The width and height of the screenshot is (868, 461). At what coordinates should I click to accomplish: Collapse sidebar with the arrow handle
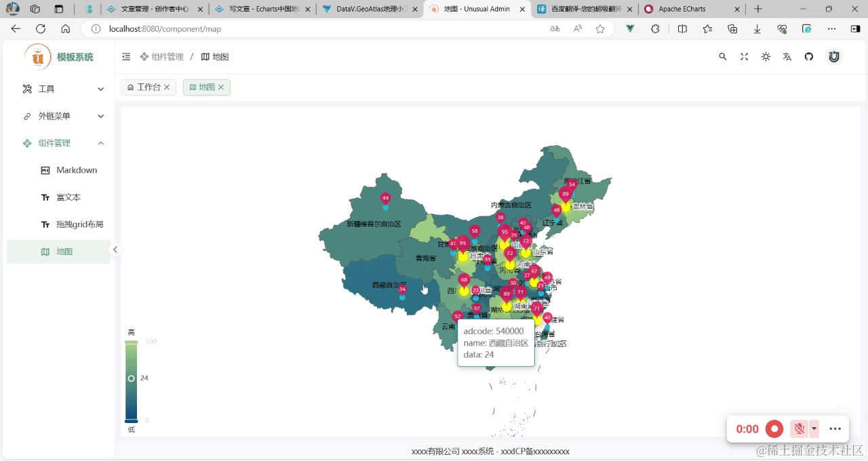click(115, 249)
